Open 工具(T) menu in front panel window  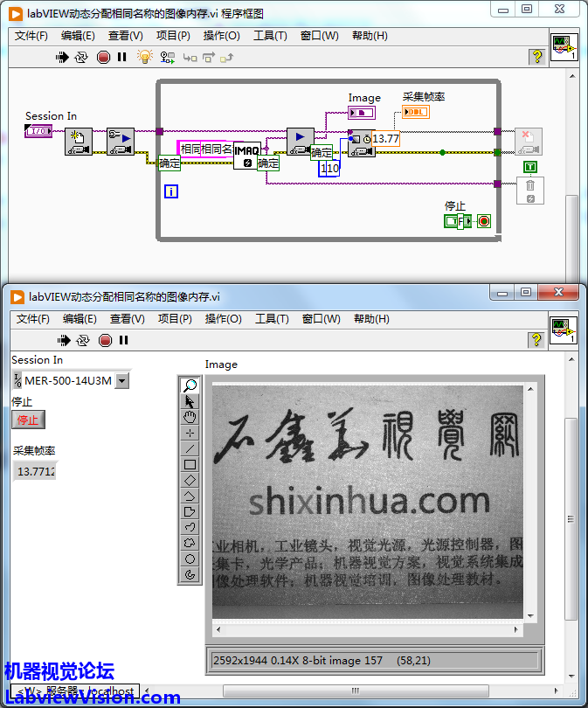271,319
